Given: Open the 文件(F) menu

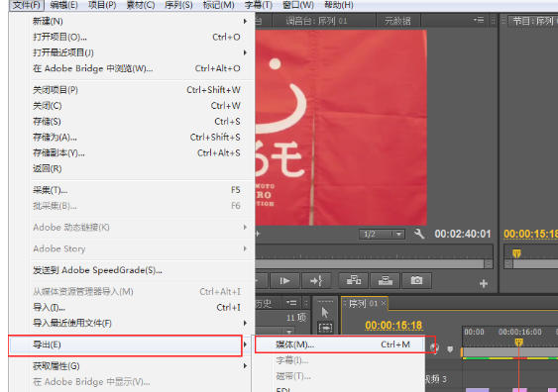Looking at the screenshot, I should [x=27, y=5].
